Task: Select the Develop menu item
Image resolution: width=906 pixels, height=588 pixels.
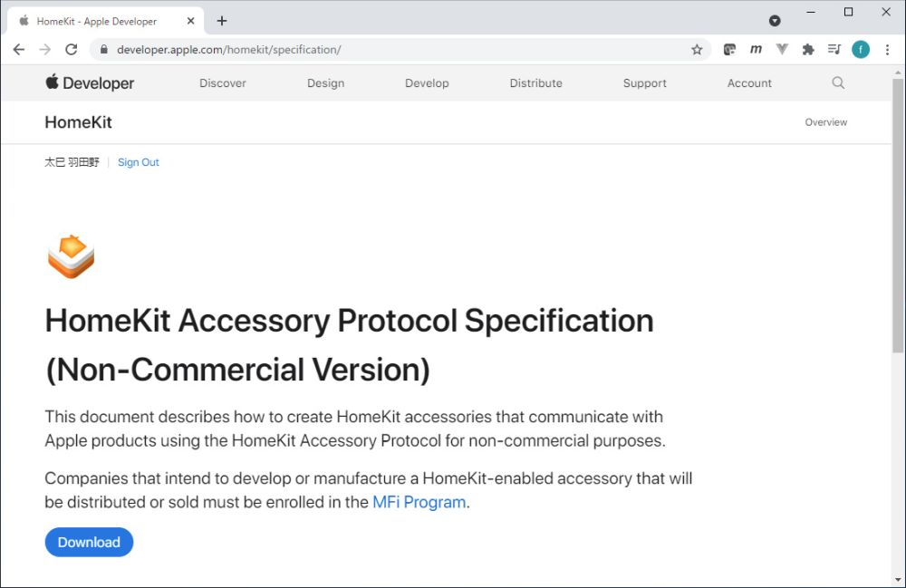Action: (427, 82)
